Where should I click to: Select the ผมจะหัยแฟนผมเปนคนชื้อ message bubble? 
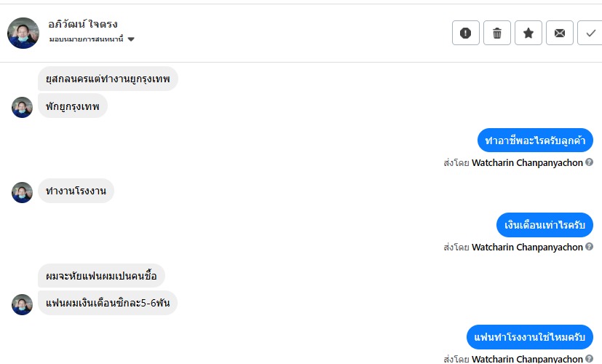tap(101, 276)
